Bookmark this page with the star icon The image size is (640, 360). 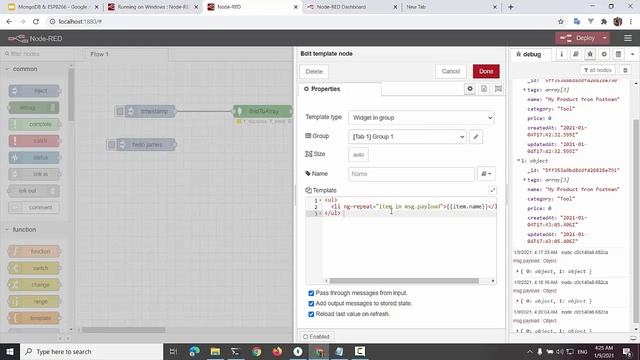(x=561, y=21)
